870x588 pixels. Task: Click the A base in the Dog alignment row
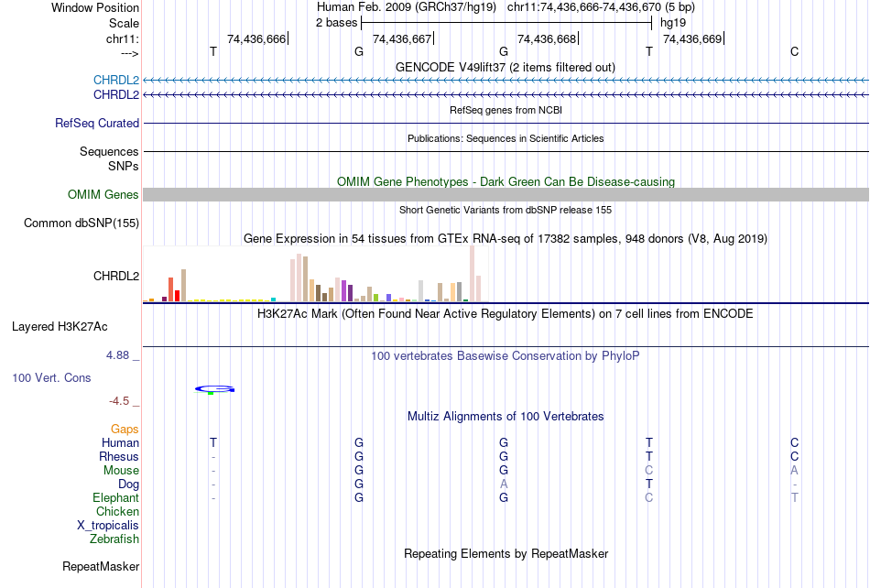tap(504, 484)
